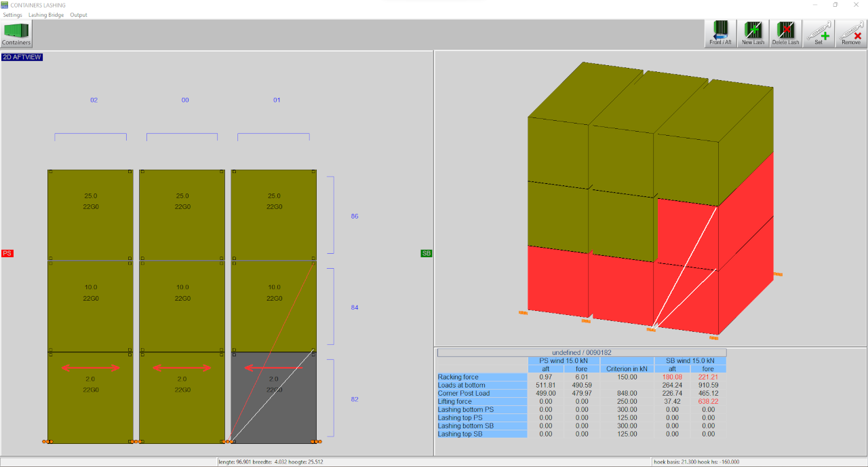
Task: Click the New Lash toolbar icon
Action: click(x=753, y=33)
